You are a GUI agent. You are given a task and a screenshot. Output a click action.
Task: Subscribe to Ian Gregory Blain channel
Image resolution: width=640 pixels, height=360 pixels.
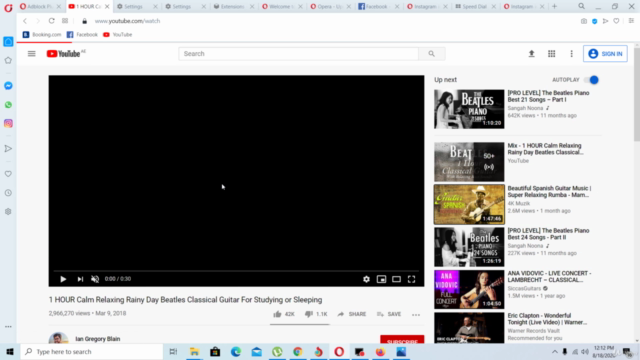click(402, 340)
